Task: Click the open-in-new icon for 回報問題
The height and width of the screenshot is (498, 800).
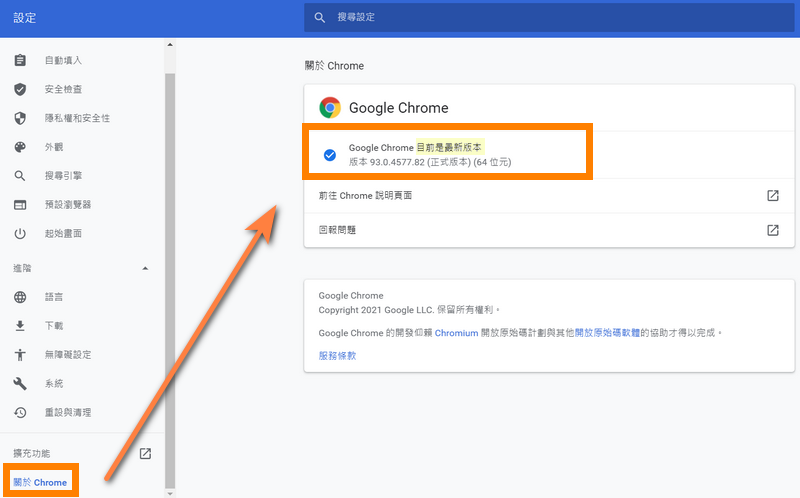Action: tap(773, 230)
